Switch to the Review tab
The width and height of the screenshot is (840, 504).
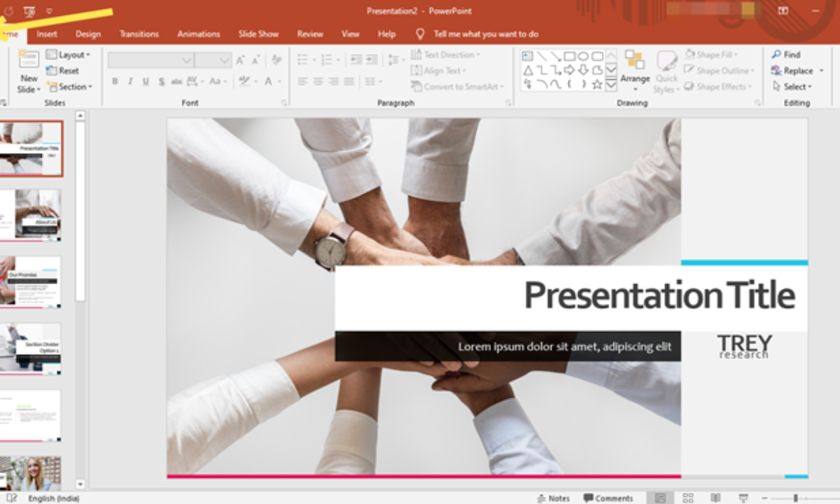coord(310,34)
